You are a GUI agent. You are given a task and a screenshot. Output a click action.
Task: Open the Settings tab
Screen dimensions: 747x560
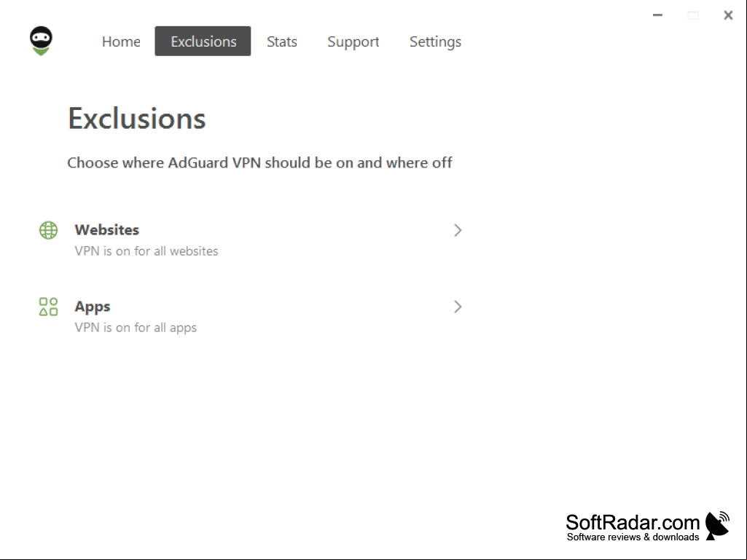tap(435, 42)
